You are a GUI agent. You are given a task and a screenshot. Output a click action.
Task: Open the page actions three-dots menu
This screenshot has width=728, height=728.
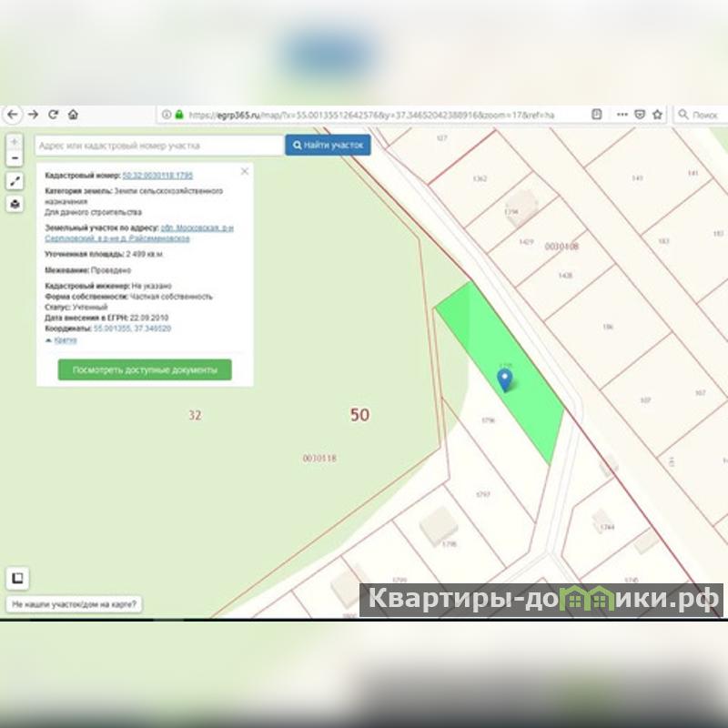[x=622, y=115]
